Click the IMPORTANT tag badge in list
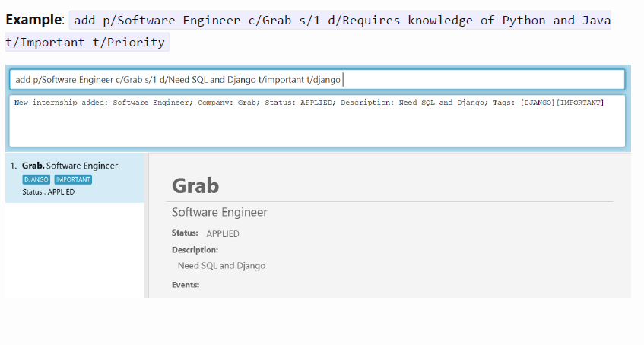 [73, 179]
